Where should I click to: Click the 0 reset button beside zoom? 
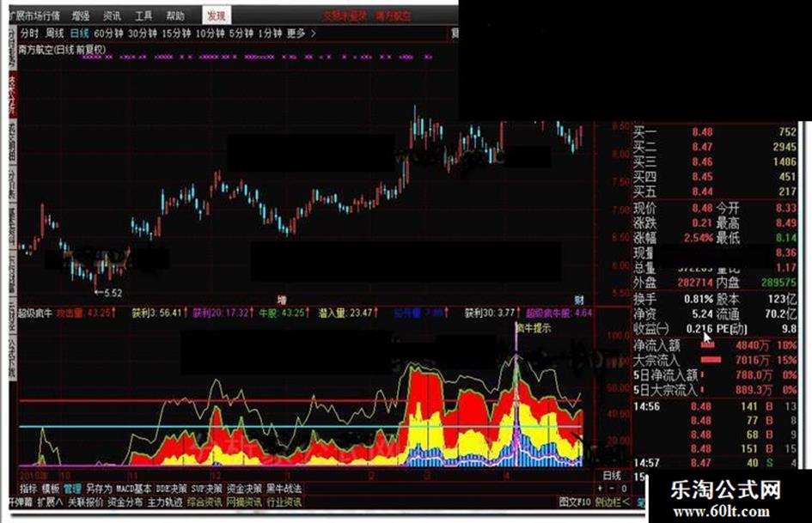(x=624, y=489)
